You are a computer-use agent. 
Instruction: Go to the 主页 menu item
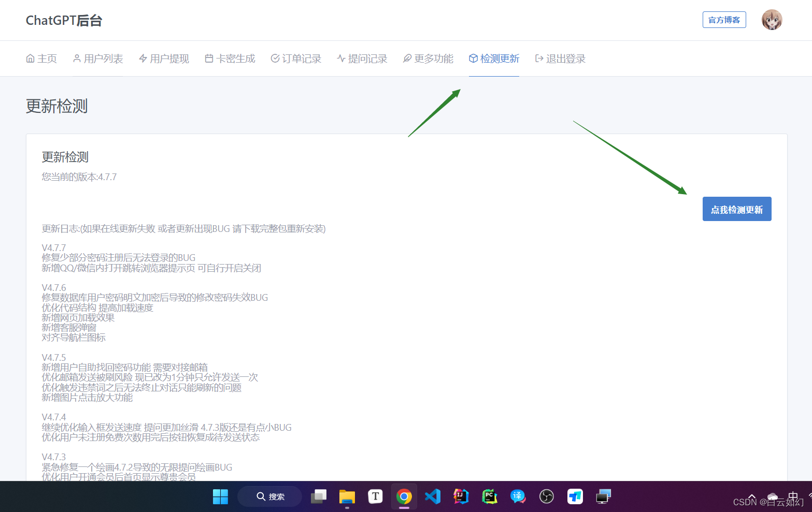41,58
